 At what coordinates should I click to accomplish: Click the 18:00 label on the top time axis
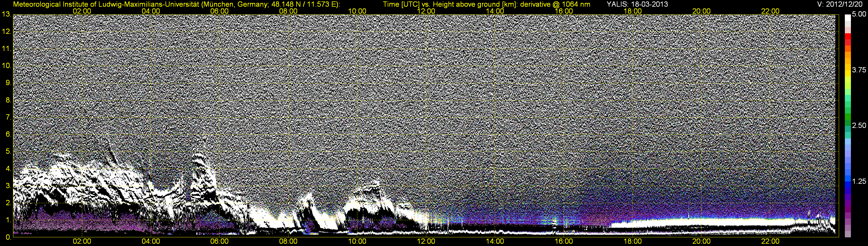[x=632, y=11]
